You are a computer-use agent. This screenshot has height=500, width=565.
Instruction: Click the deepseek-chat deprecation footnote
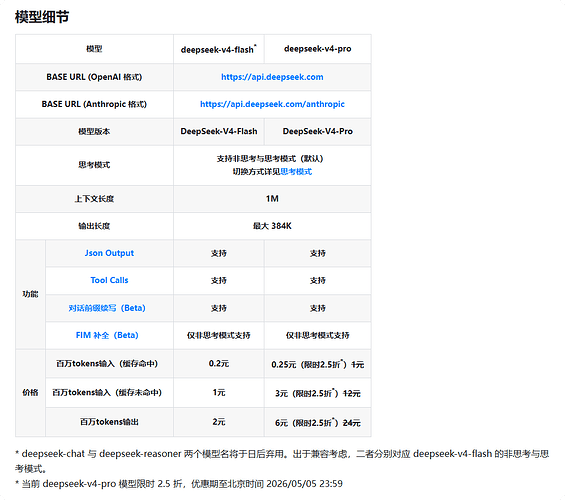tap(282, 461)
